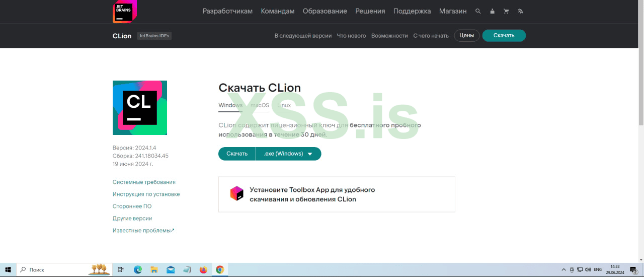Click the large CLion product logo

140,108
